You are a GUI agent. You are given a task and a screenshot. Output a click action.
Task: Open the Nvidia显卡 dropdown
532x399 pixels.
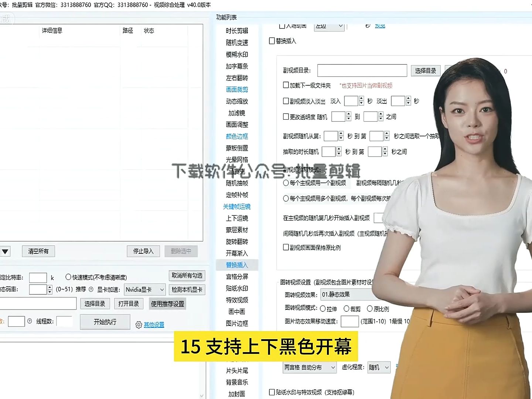tap(145, 289)
